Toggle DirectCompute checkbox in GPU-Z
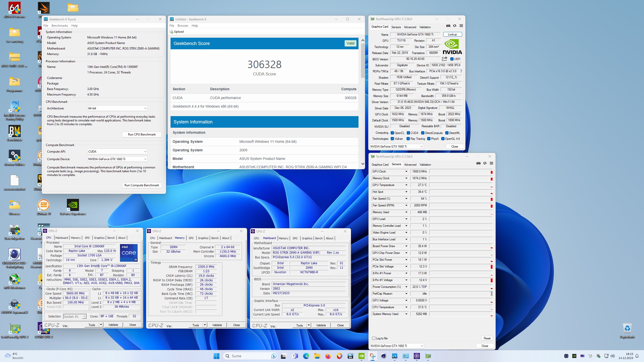Viewport: 644px width, 362px height. 423,133
